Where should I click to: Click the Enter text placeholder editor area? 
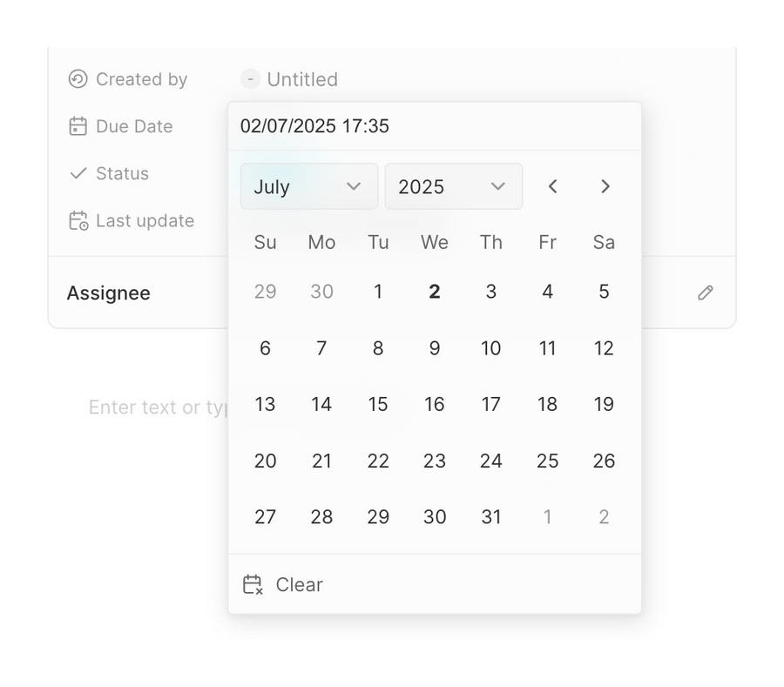[x=158, y=407]
